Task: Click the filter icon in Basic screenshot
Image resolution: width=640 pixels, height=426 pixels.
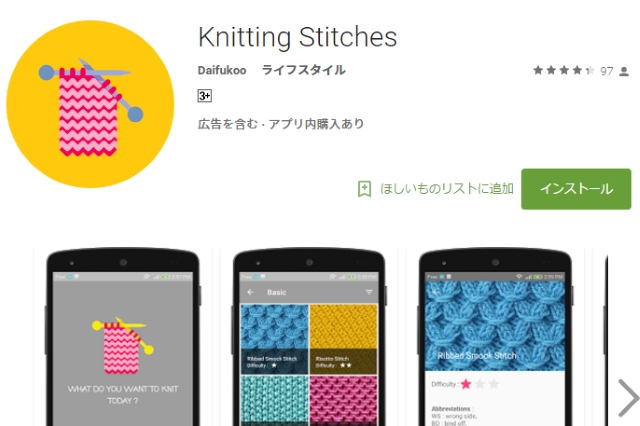Action: [369, 292]
